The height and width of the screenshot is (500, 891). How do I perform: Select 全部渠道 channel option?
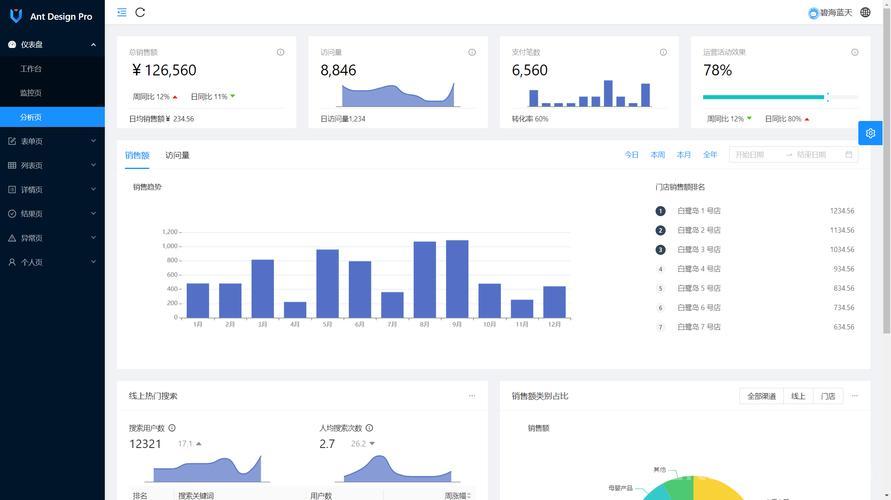761,396
